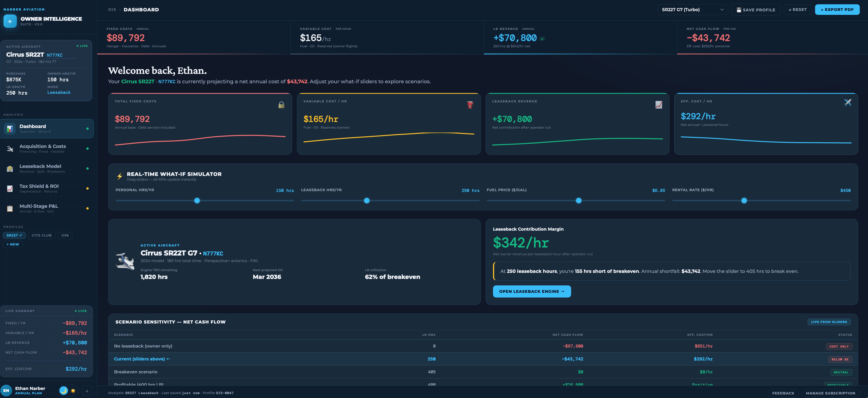Select the C172 CLUB profile chip

[41, 235]
